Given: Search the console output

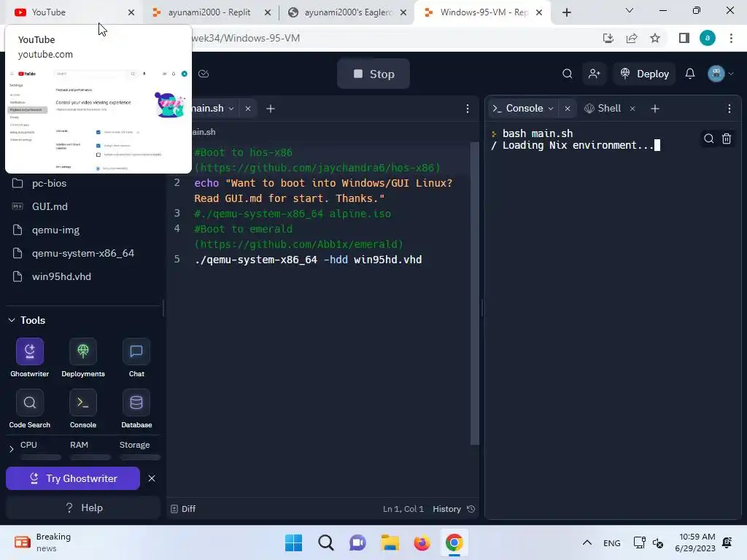Looking at the screenshot, I should [x=708, y=139].
